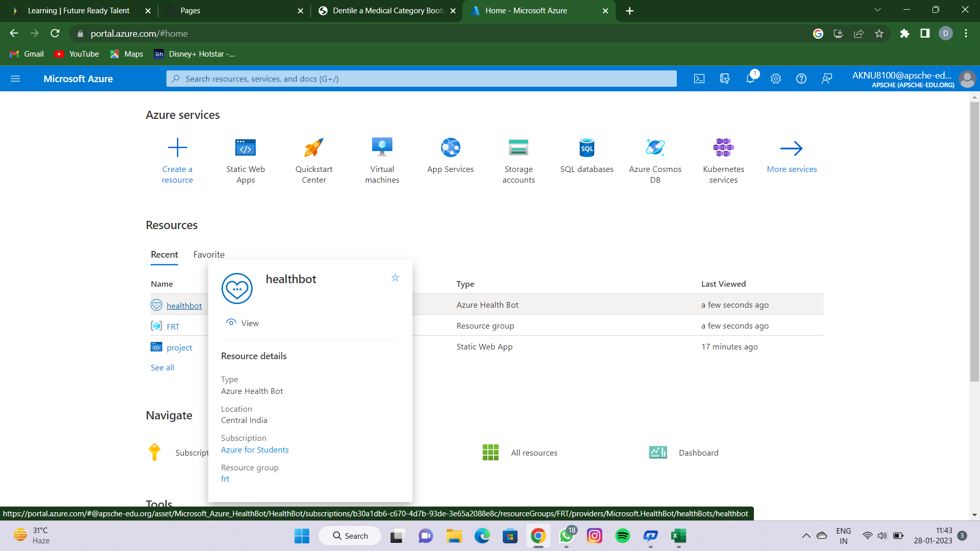
Task: Open All resources navigation item
Action: pos(520,453)
